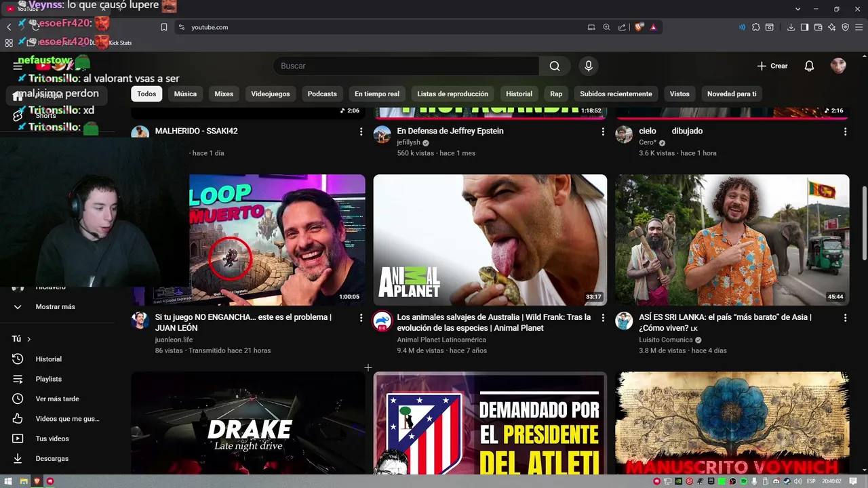
Task: Open liked videos sidebar entry
Action: [57, 419]
